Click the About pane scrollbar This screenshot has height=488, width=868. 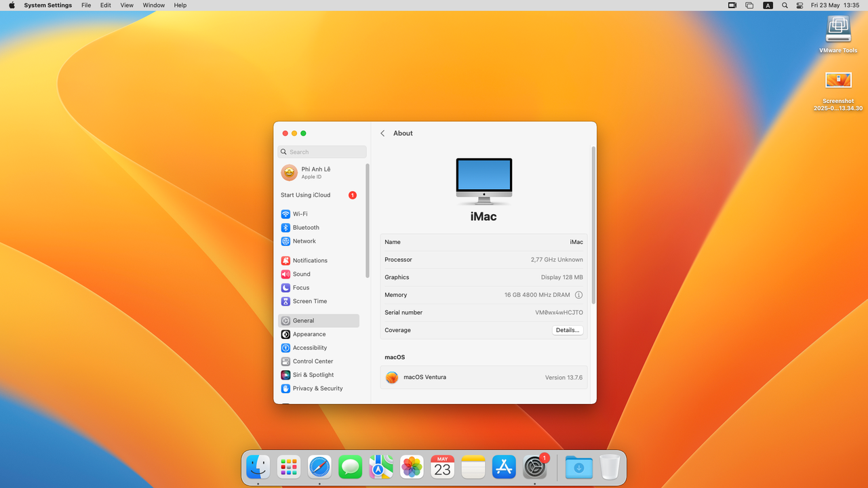tap(594, 225)
